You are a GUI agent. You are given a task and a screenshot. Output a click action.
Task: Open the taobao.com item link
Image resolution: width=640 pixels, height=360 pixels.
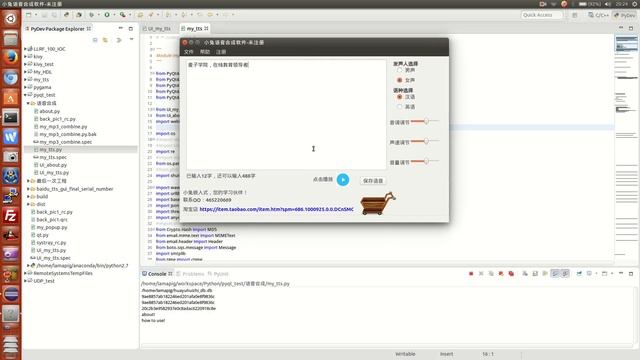276,209
